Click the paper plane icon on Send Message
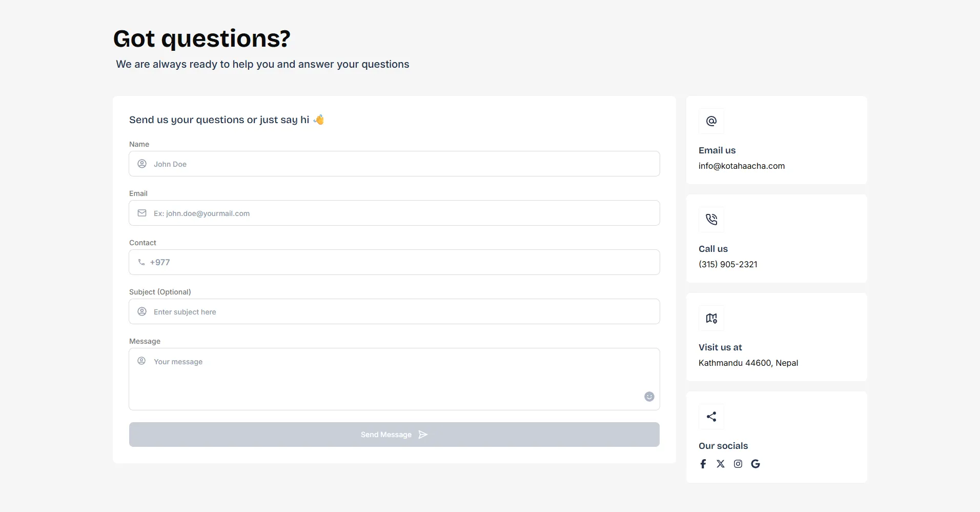This screenshot has width=980, height=512. (x=423, y=435)
